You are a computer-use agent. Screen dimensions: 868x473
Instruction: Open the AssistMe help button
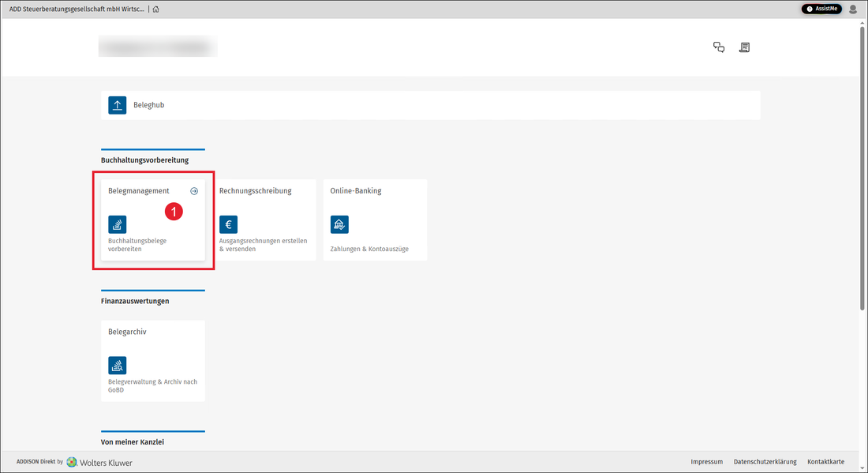coord(821,9)
